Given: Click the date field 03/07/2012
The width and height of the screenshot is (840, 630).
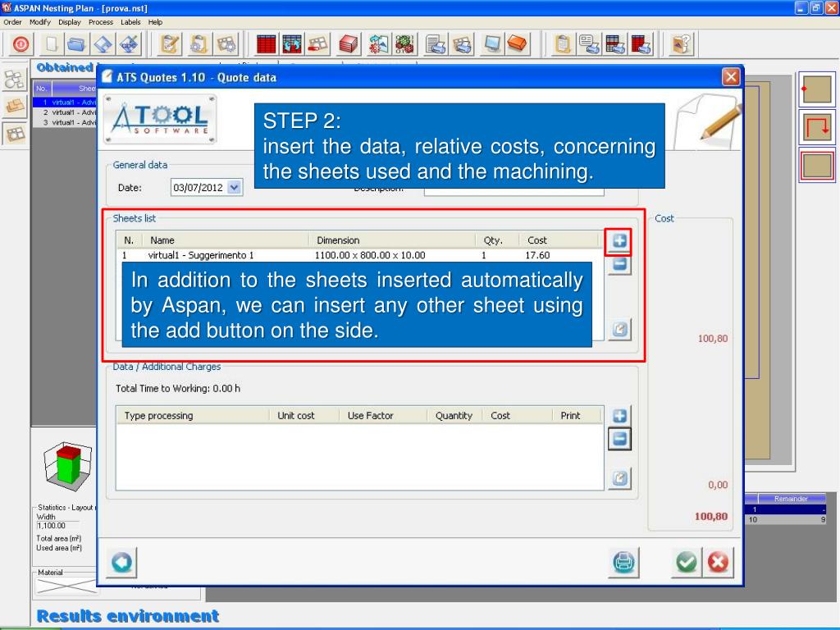Looking at the screenshot, I should 199,188.
